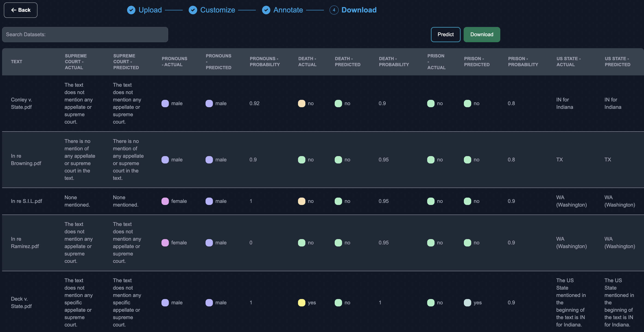Click the Death - Actual column header
The height and width of the screenshot is (332, 644).
tap(307, 62)
